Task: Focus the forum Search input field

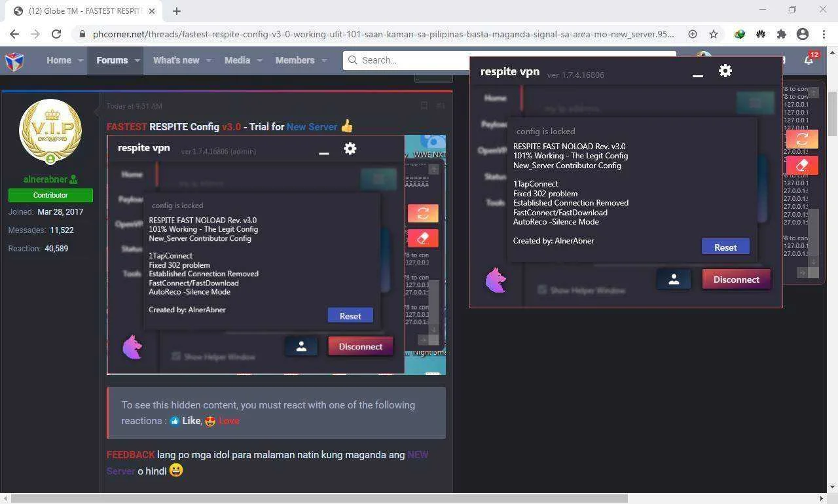Action: tap(511, 60)
